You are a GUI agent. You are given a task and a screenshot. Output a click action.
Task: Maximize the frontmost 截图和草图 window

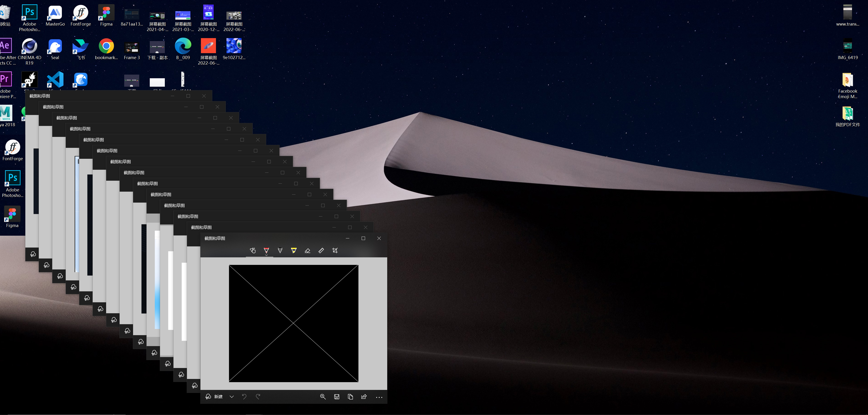[x=363, y=238]
